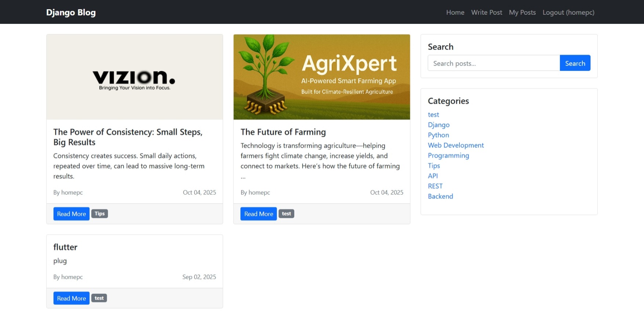
Task: Click 'The Power of Consistency' post title
Action: pos(128,137)
